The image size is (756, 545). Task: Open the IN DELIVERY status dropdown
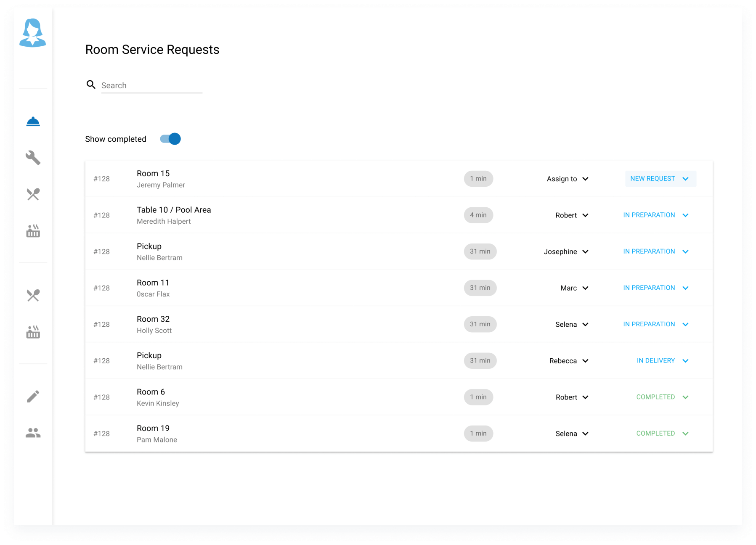point(663,360)
